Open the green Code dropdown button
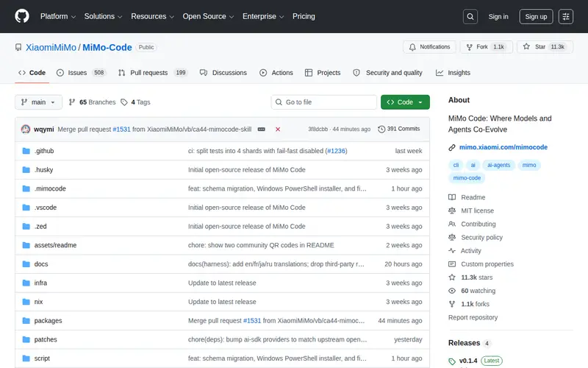The width and height of the screenshot is (588, 368). click(x=405, y=102)
